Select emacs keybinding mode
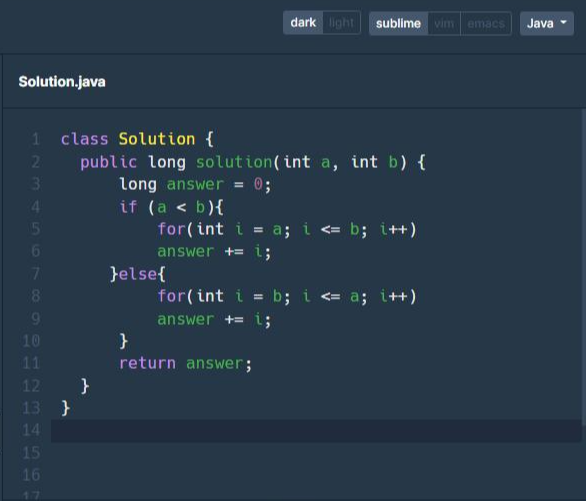Image resolution: width=586 pixels, height=501 pixels. click(486, 24)
